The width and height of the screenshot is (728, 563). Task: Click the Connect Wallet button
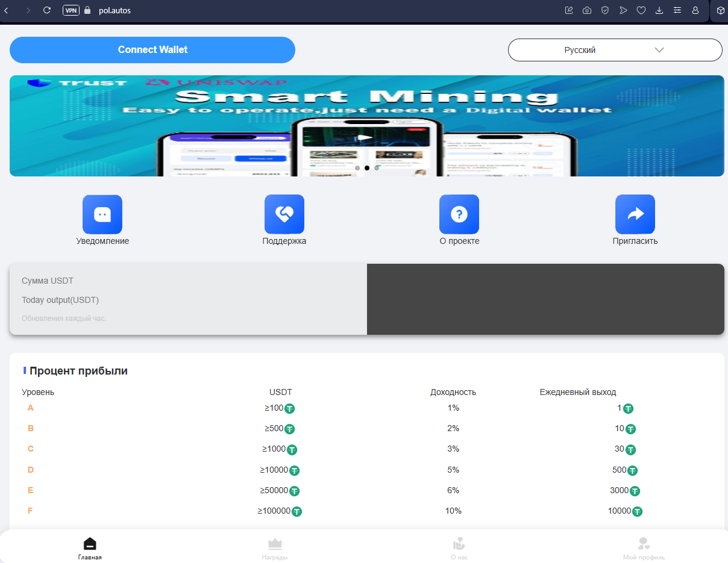point(152,50)
